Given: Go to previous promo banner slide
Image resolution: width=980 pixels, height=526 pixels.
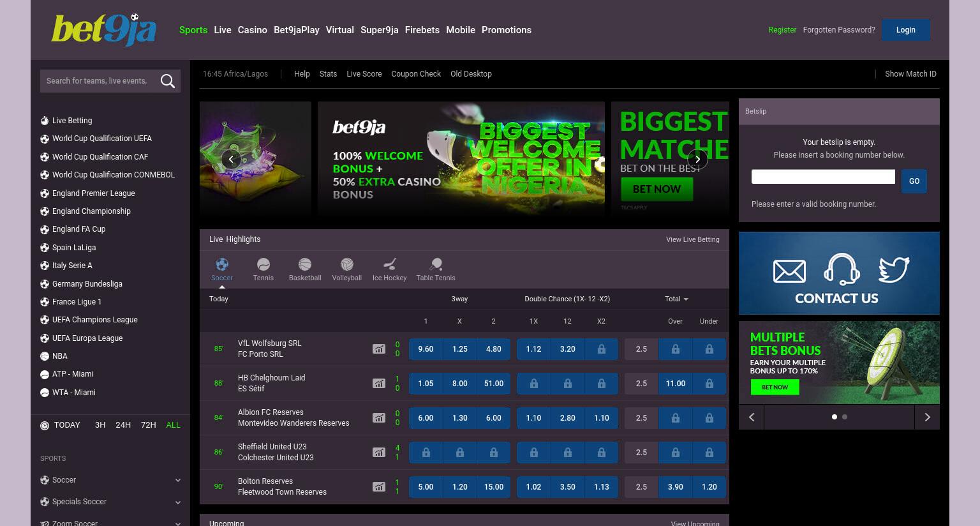Looking at the screenshot, I should 231,159.
